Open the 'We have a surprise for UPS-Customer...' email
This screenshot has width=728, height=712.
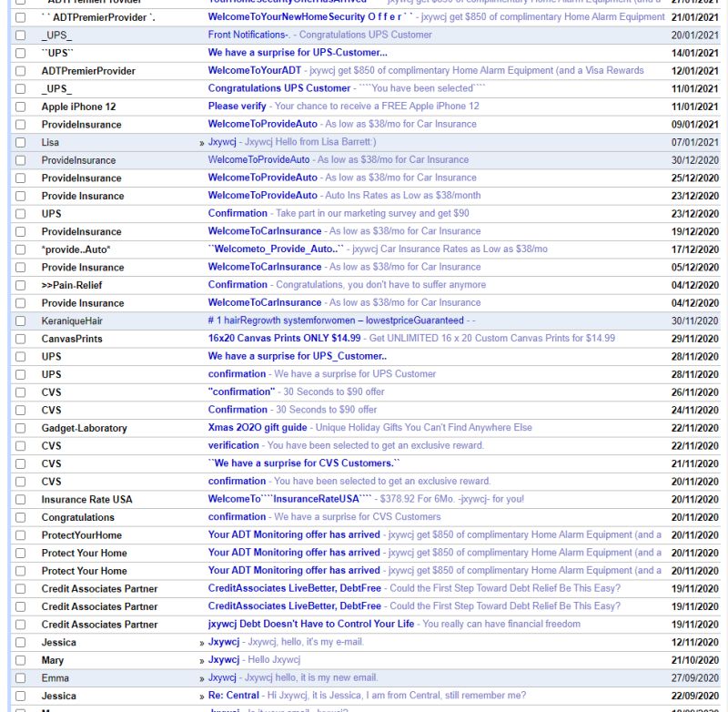298,53
